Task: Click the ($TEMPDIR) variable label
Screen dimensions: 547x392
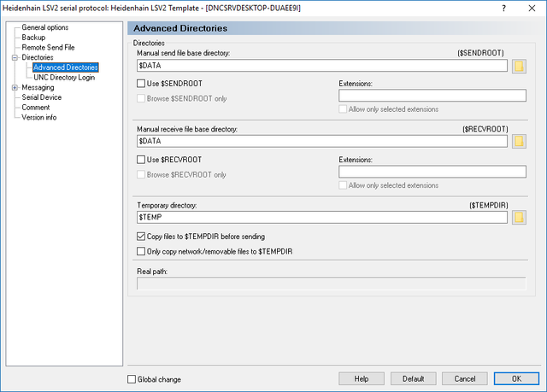Action: pyautogui.click(x=488, y=205)
